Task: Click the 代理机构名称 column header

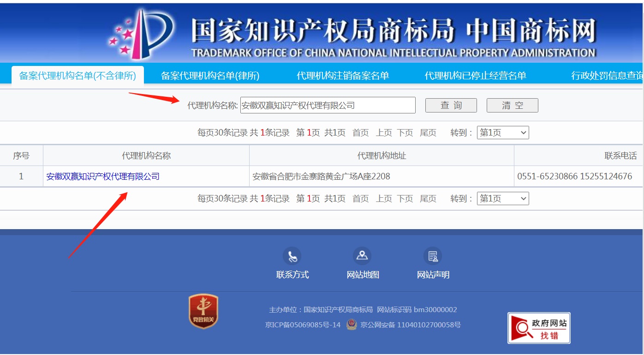Action: click(x=146, y=156)
